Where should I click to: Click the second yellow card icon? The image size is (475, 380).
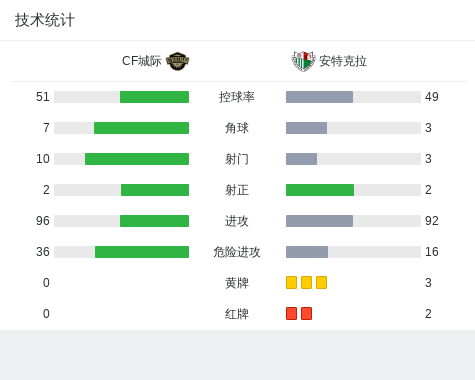pos(306,282)
